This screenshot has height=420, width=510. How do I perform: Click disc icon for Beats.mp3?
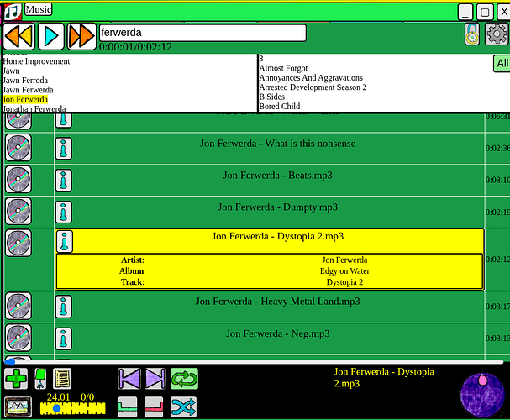coord(18,180)
